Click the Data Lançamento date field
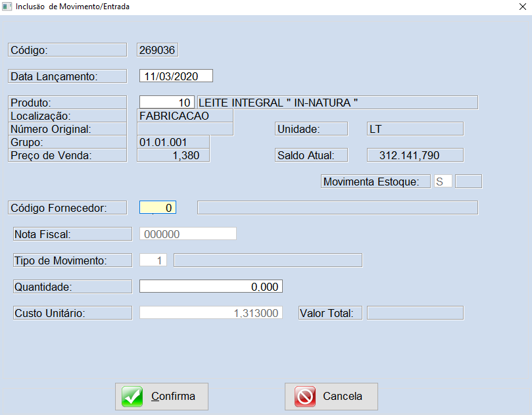The width and height of the screenshot is (532, 415). pyautogui.click(x=176, y=76)
